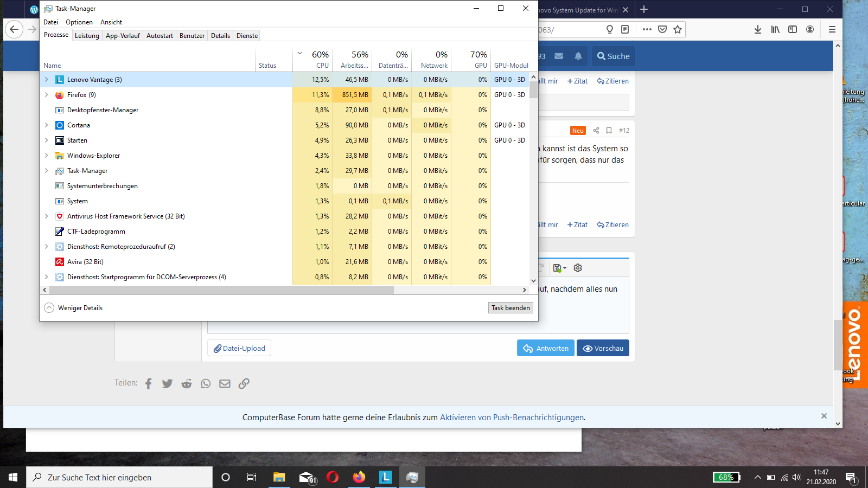Open editor settings gear icon
This screenshot has height=488, width=868.
578,268
